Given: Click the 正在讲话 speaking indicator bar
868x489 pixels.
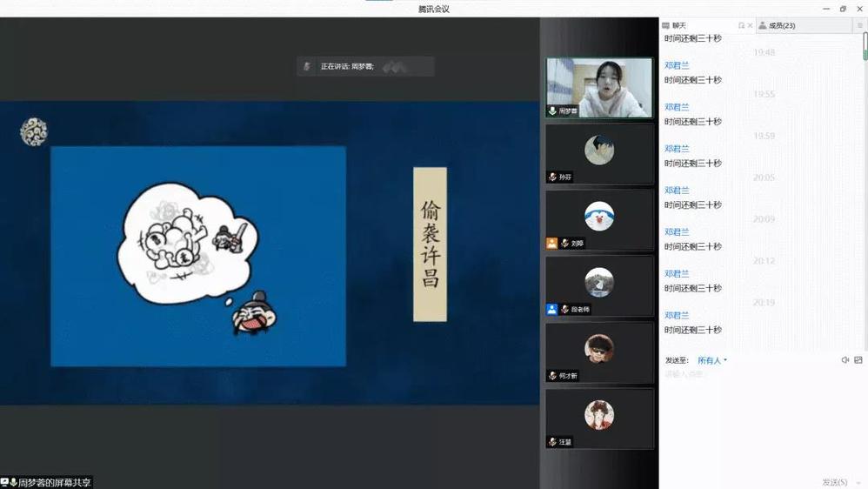Looking at the screenshot, I should point(365,66).
